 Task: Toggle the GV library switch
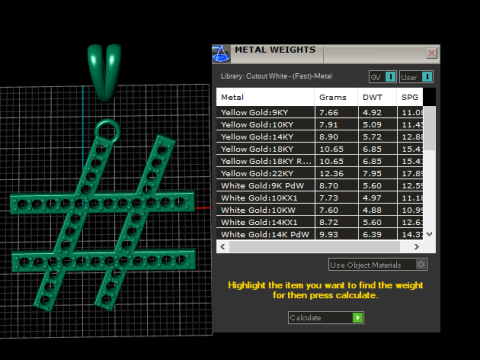[x=383, y=77]
